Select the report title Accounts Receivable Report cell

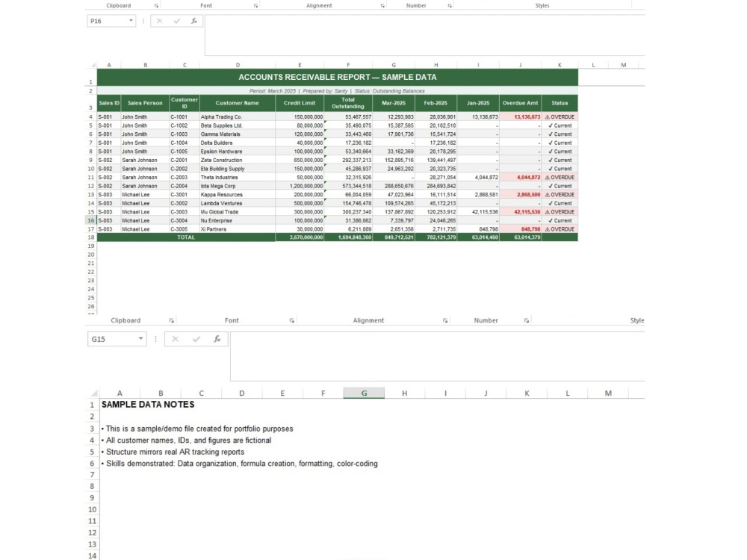pos(338,77)
